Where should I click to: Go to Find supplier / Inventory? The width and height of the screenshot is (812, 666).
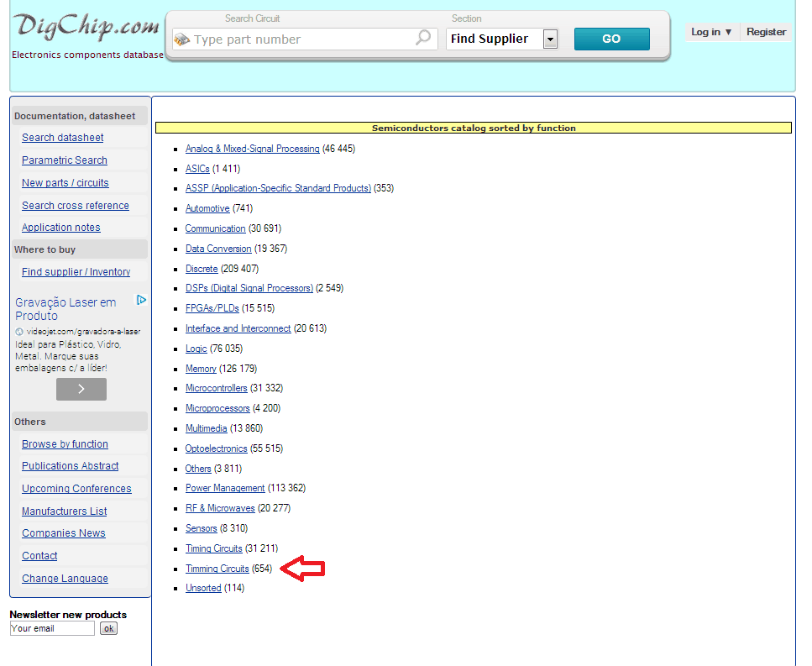pyautogui.click(x=76, y=272)
